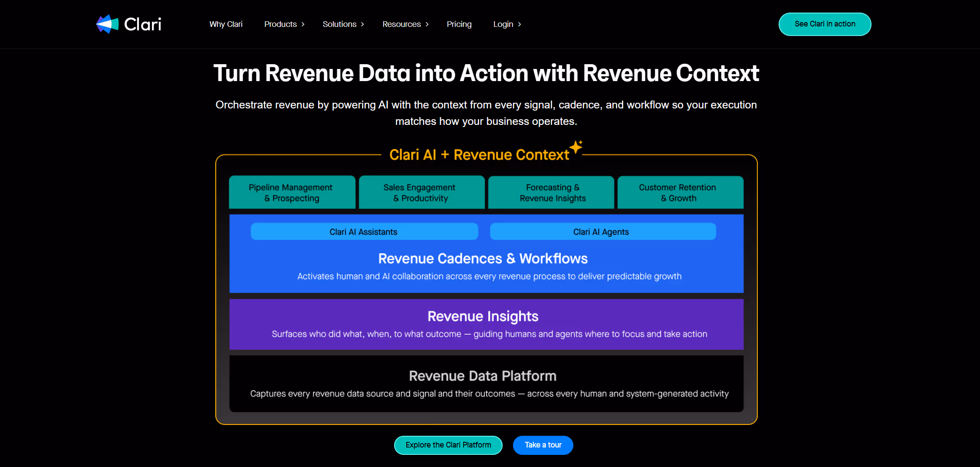The image size is (980, 467).
Task: Click the Clari logo icon
Action: (x=107, y=24)
